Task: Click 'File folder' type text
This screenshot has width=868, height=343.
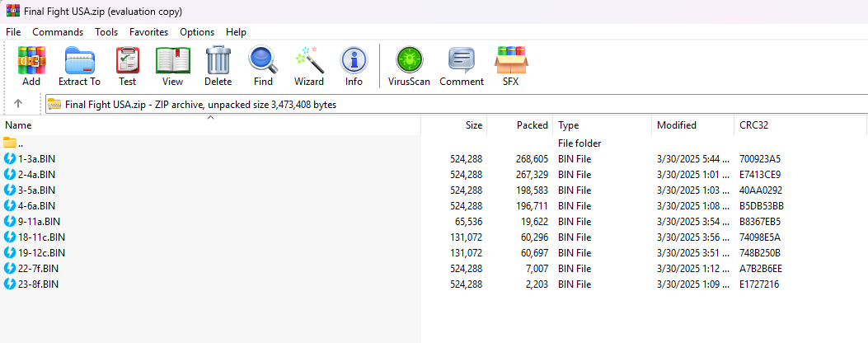Action: (x=579, y=143)
